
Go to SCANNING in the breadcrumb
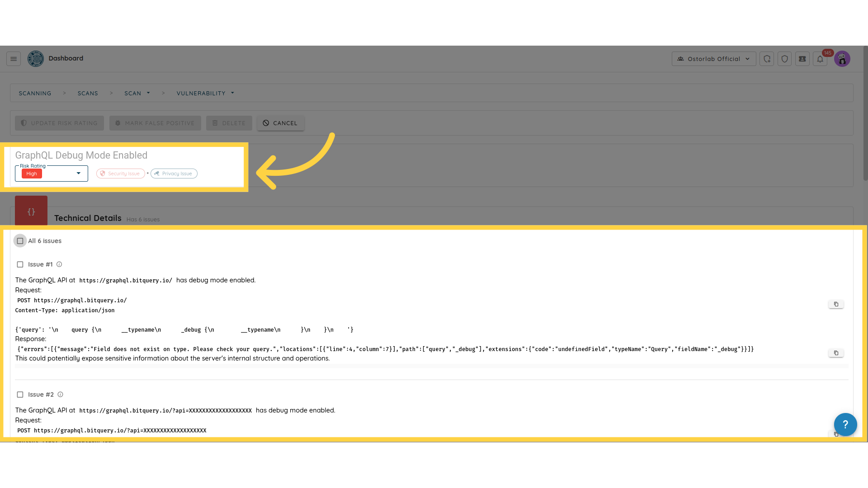(x=35, y=94)
